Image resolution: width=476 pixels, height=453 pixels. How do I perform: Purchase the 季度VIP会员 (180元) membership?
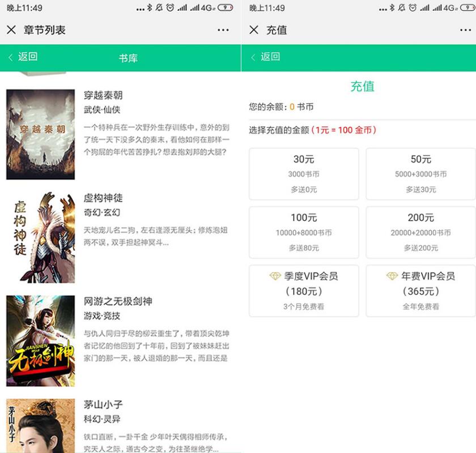(x=304, y=290)
